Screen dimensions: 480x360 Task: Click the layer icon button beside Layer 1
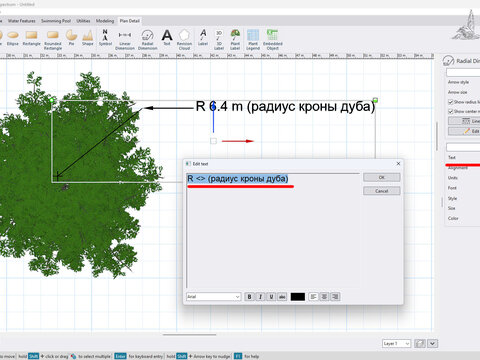(x=420, y=343)
